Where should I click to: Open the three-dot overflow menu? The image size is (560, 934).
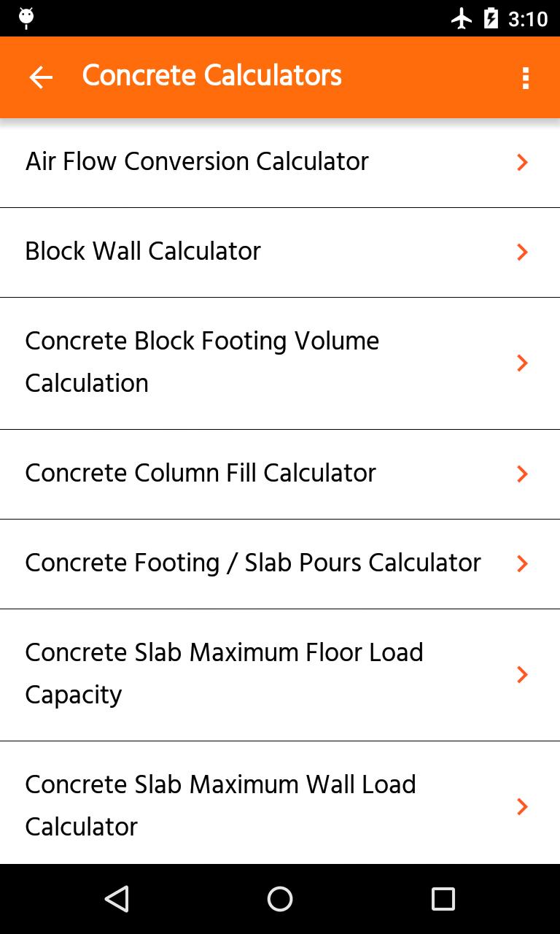tap(525, 78)
